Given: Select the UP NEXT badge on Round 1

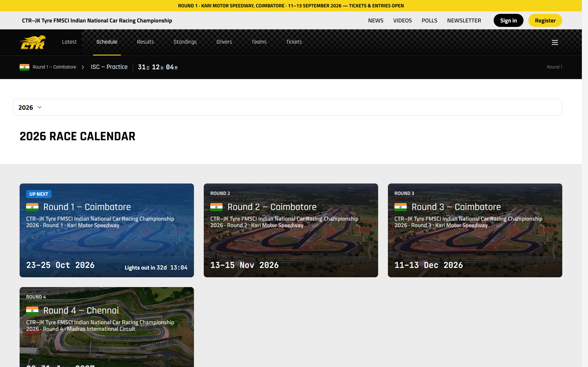Looking at the screenshot, I should tap(39, 194).
